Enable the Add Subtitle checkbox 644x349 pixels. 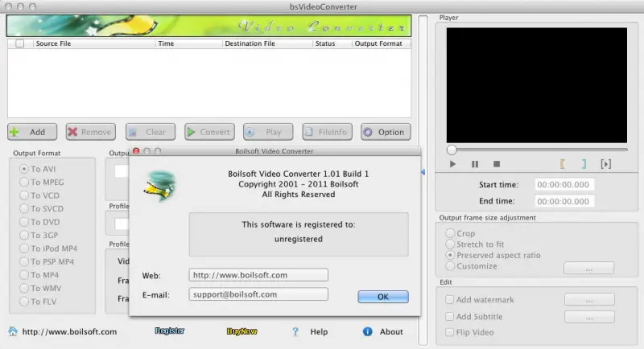(x=450, y=317)
